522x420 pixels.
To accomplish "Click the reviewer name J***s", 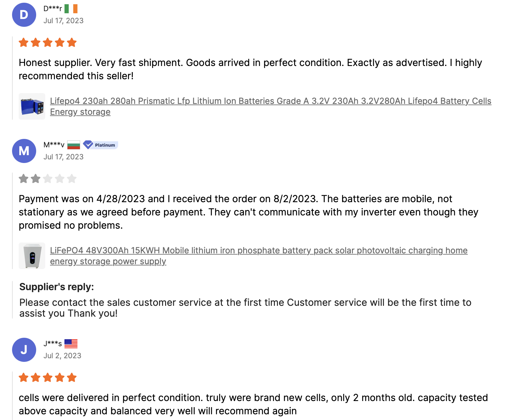I will point(53,344).
